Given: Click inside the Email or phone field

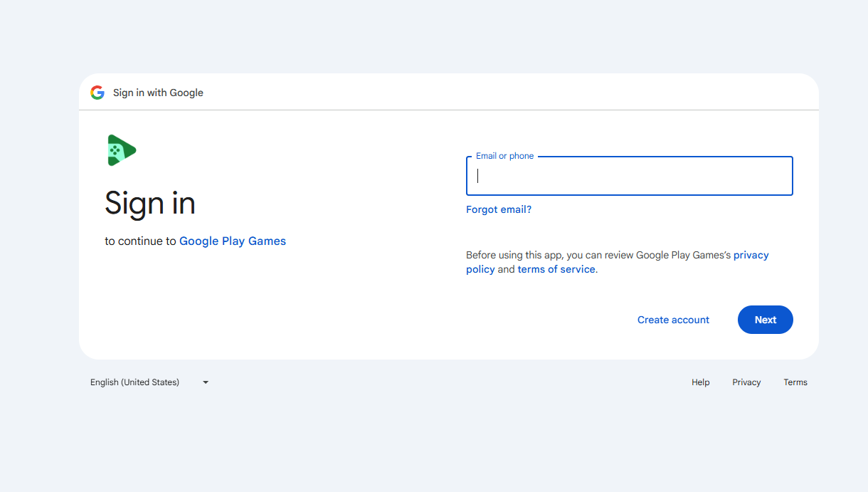Looking at the screenshot, I should pos(629,176).
